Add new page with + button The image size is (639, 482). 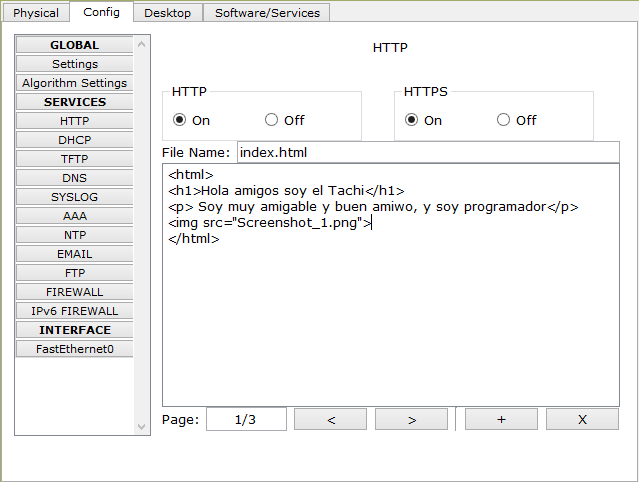coord(501,419)
